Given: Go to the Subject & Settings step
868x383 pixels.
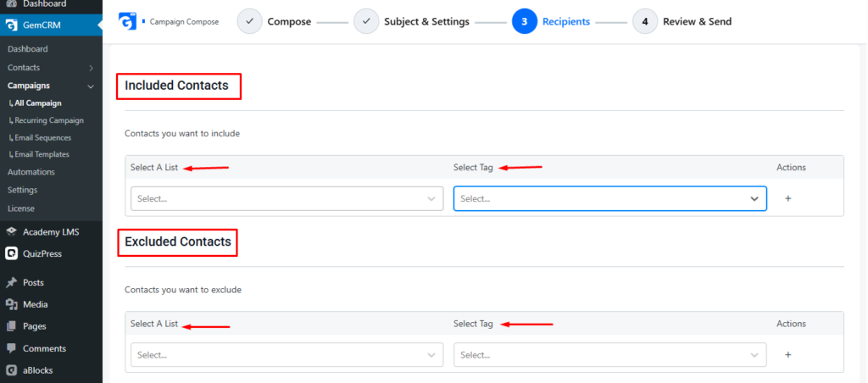Looking at the screenshot, I should pos(427,21).
